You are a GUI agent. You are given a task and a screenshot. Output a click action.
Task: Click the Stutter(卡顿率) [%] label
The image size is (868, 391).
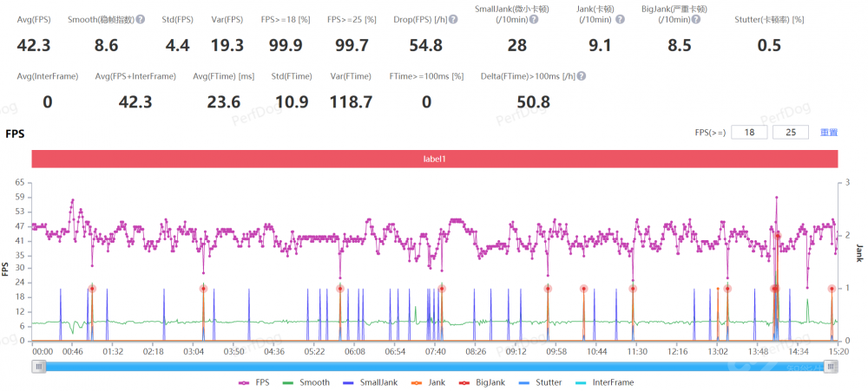click(x=769, y=19)
